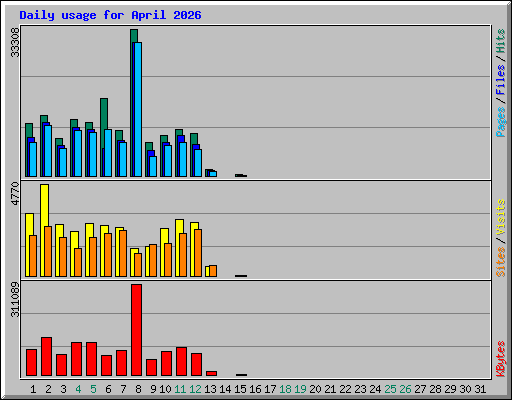This screenshot has width=512, height=400.
Task: Click the blue 'Files' legend label
Action: [x=500, y=80]
